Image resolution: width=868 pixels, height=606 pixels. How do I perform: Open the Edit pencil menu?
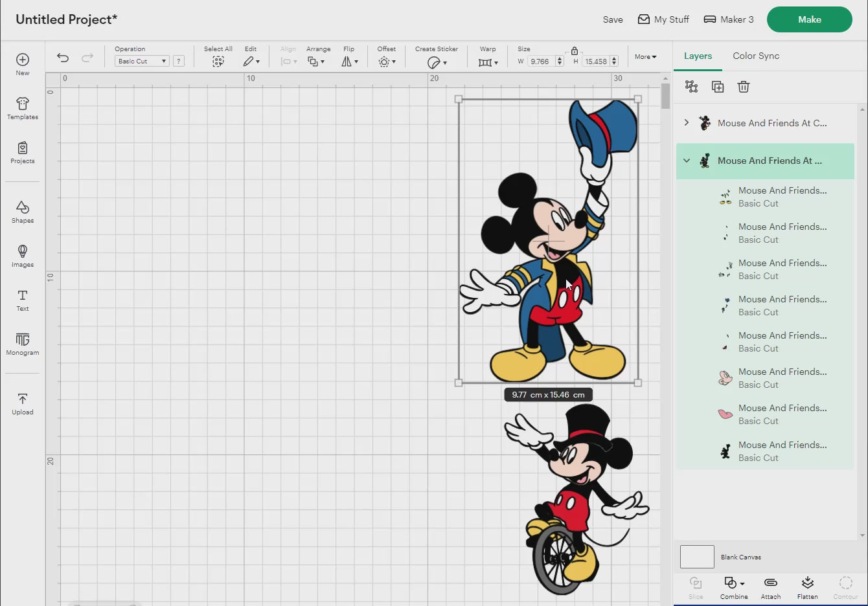[251, 62]
